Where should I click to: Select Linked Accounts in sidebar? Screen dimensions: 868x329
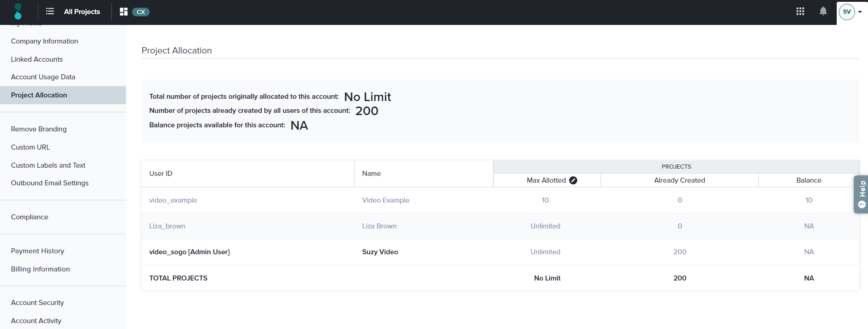37,59
